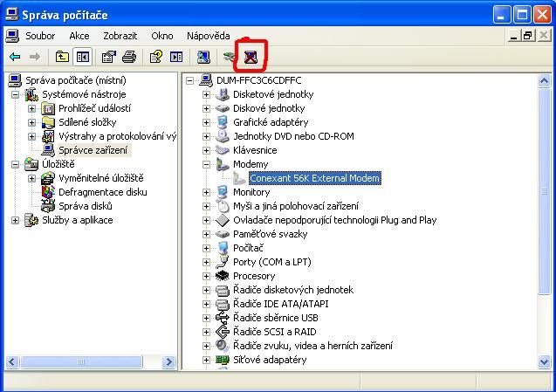Screen dimensions: 556x392
Task: Click the scroll down arrow in device list
Action: (x=544, y=361)
